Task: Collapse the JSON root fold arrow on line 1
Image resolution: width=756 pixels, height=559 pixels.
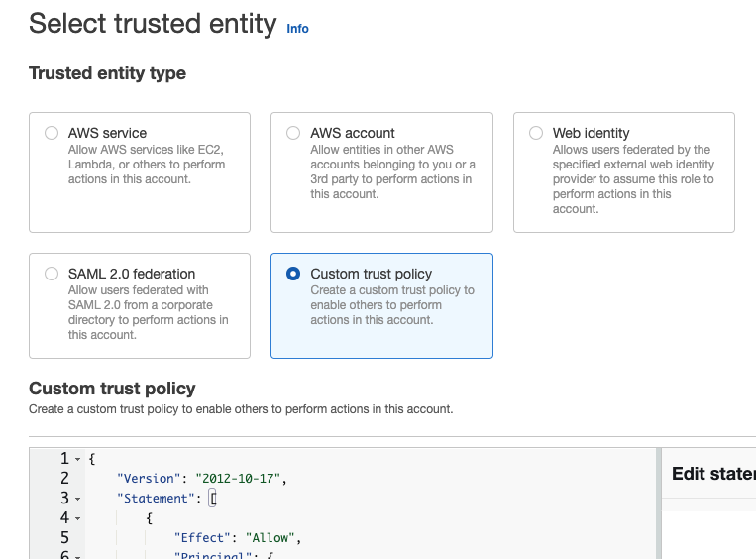Action: [x=77, y=459]
